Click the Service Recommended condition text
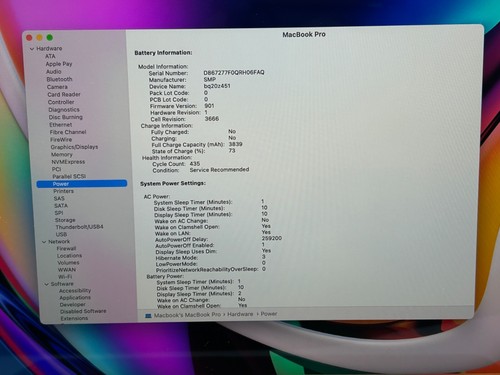The height and width of the screenshot is (375, 500). point(219,170)
